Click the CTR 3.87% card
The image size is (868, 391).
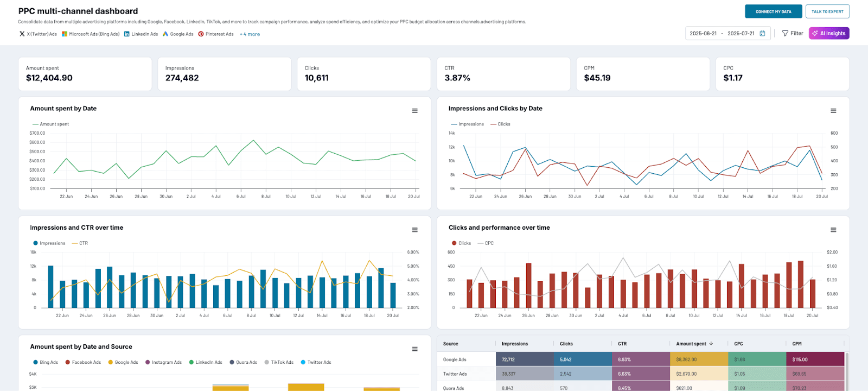pos(503,74)
